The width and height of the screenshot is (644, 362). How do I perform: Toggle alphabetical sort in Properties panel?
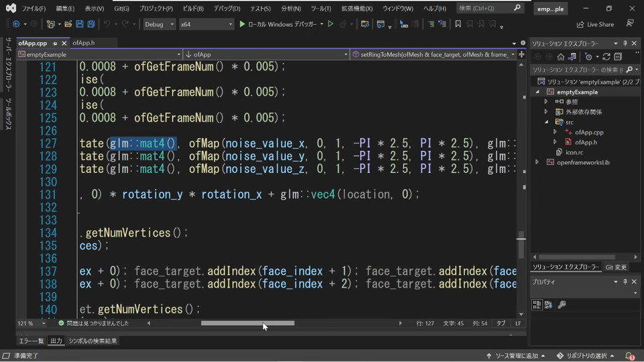click(549, 305)
